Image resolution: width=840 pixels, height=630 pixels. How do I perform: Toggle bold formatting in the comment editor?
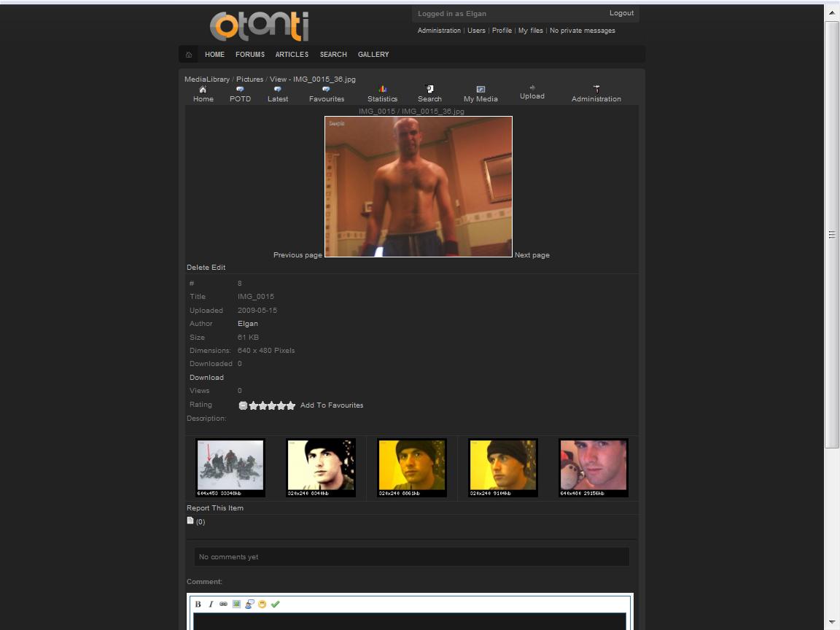click(x=198, y=604)
